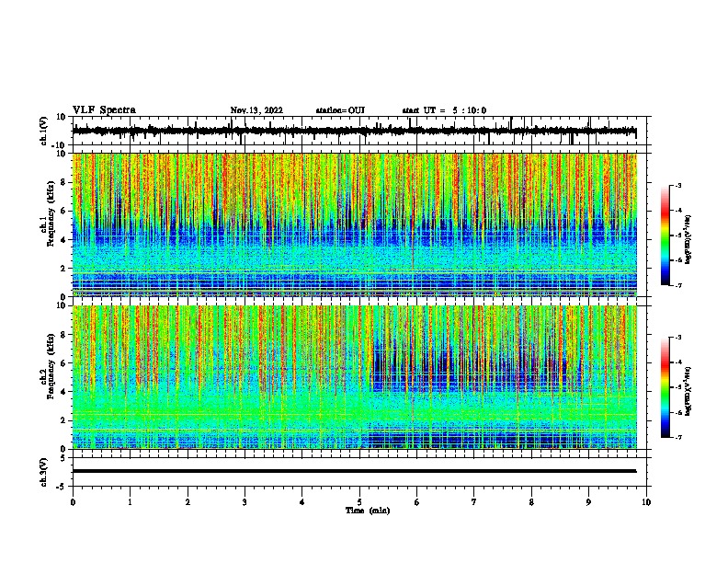
Task: Click the ch.2 spectrogram color scale bar
Action: tap(665, 387)
